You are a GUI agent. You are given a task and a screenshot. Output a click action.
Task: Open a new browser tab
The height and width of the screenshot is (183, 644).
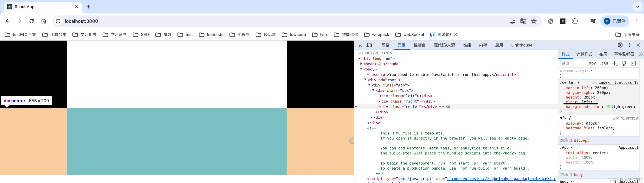89,7
